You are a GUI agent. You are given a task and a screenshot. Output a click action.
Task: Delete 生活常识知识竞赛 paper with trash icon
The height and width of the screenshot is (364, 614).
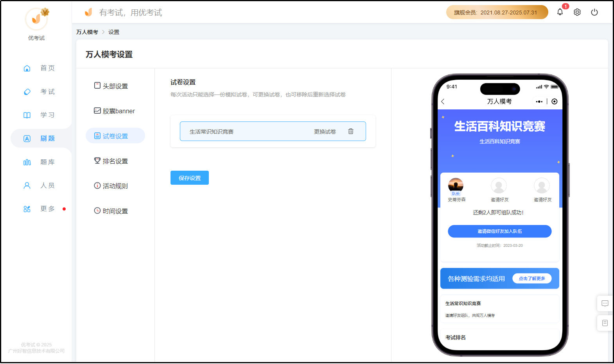coord(351,131)
